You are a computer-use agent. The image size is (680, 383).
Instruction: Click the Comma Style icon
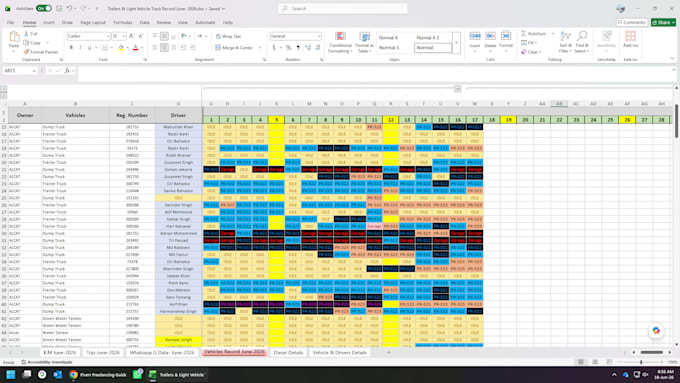pyautogui.click(x=298, y=47)
